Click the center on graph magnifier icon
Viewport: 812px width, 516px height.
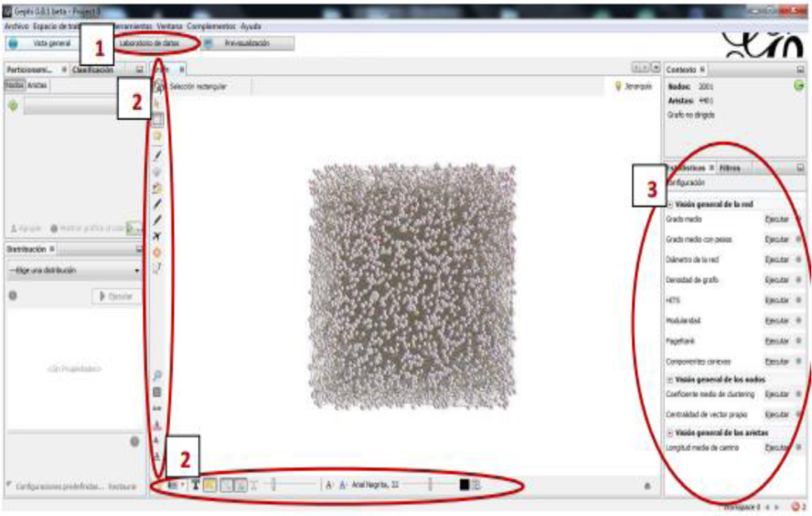158,375
